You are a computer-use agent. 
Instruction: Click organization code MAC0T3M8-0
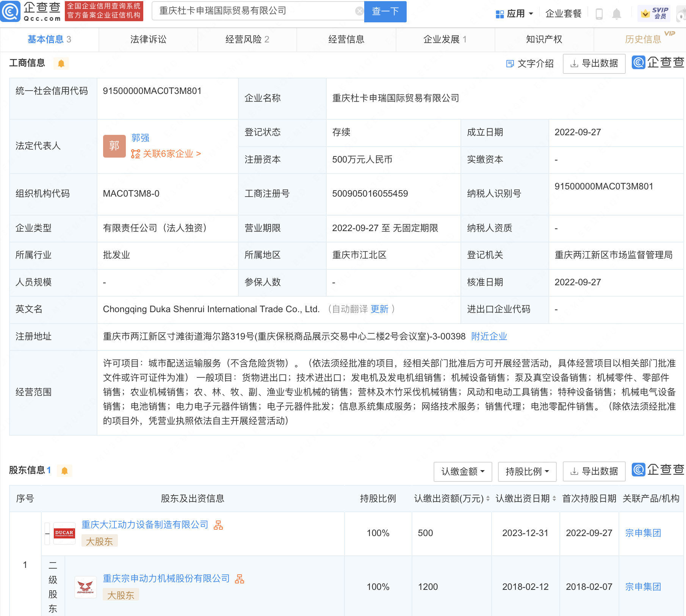(131, 194)
